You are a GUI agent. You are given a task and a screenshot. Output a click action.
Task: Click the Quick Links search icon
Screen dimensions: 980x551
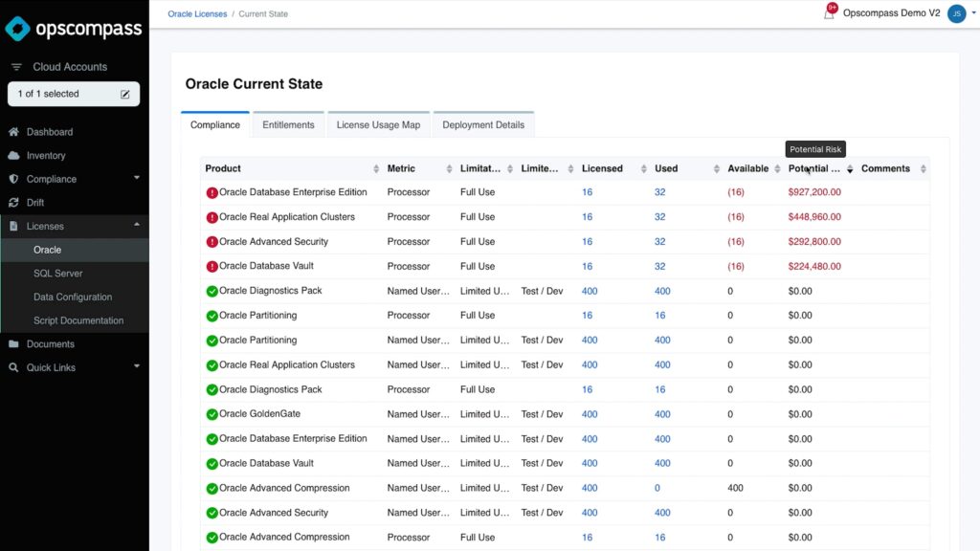[13, 367]
